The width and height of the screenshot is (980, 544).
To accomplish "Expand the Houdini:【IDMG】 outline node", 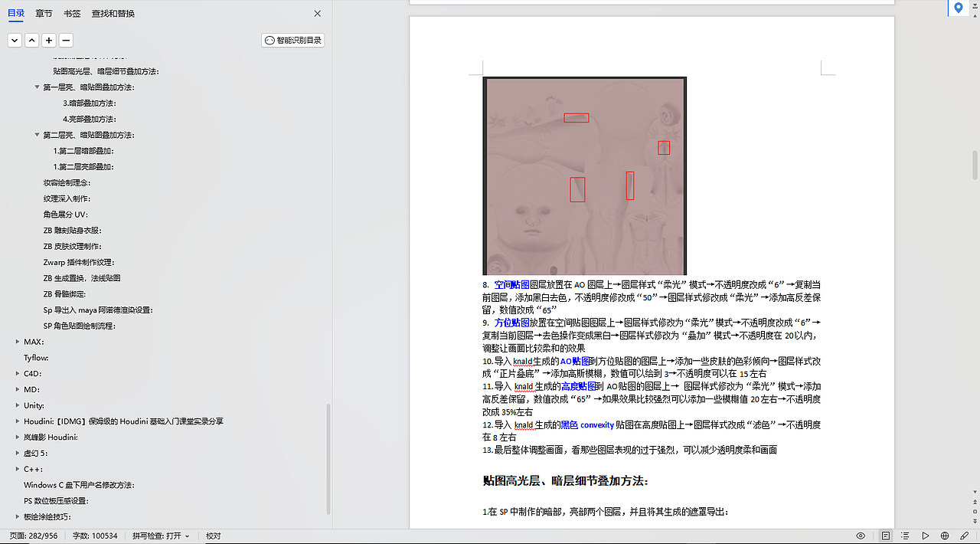I will pos(18,421).
